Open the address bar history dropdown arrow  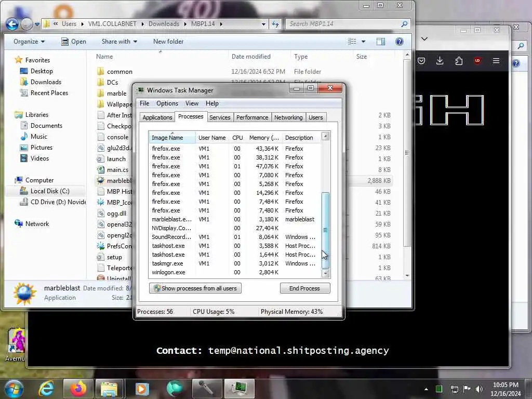coord(263,24)
